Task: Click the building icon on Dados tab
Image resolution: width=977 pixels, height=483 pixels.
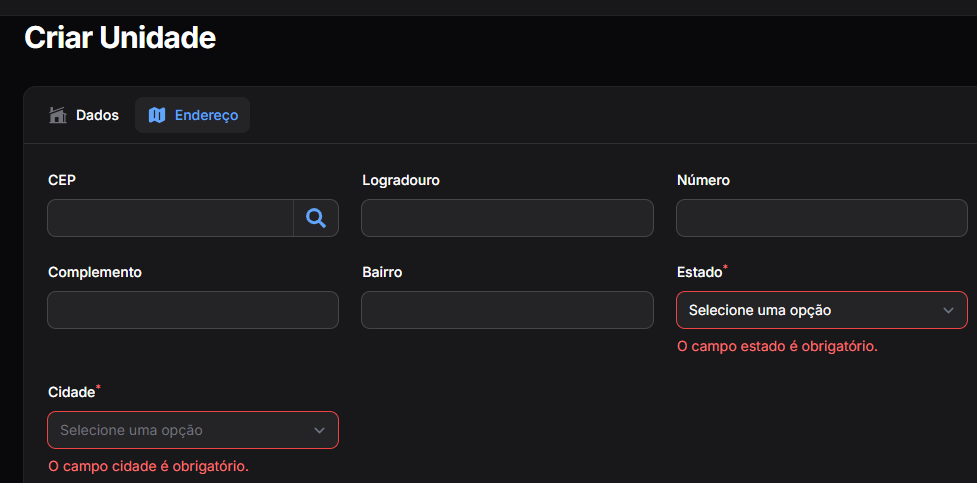Action: (x=58, y=115)
